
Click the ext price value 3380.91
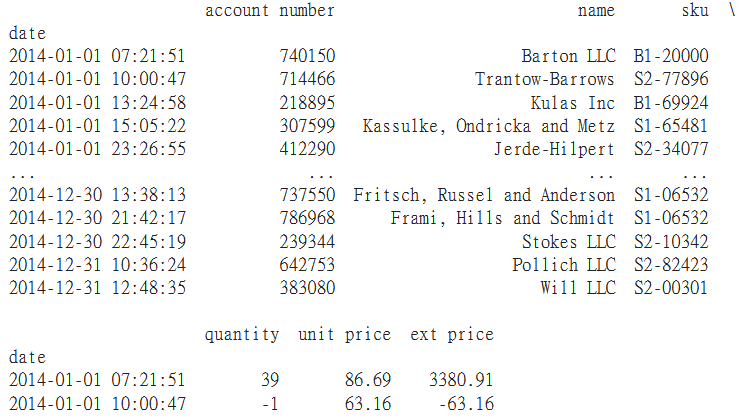point(461,380)
